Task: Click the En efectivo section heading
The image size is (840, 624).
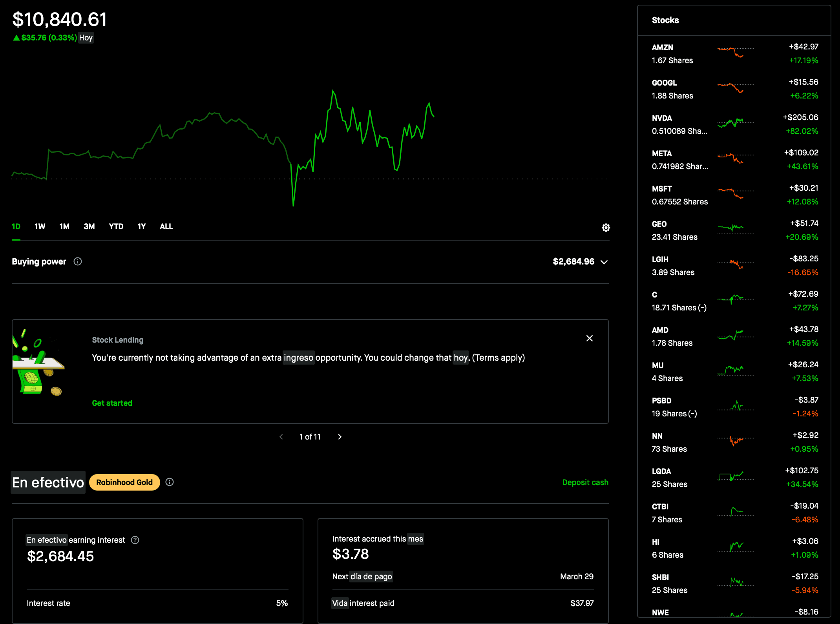Action: (x=48, y=482)
